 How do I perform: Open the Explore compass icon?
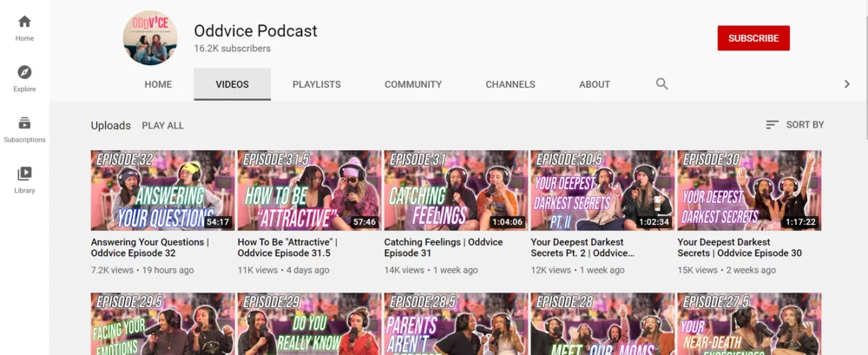click(x=24, y=78)
